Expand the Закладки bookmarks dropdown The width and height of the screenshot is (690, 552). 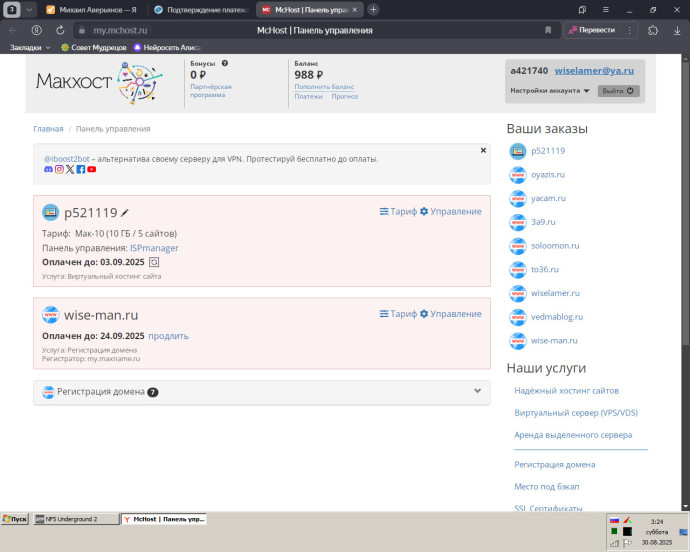(30, 48)
